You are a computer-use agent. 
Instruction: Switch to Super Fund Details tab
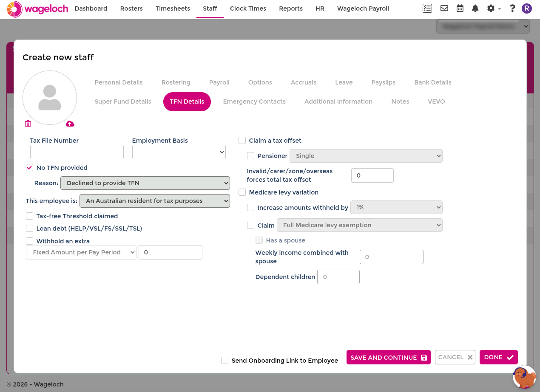pyautogui.click(x=123, y=102)
